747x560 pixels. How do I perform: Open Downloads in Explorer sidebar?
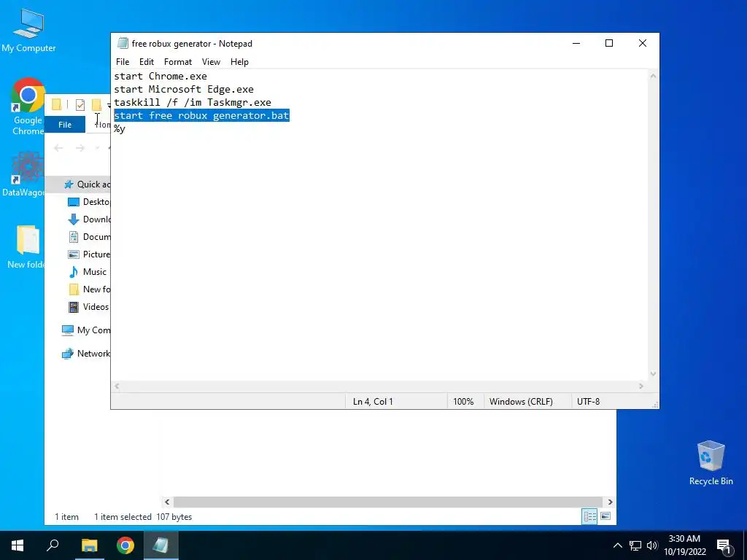tap(90, 219)
